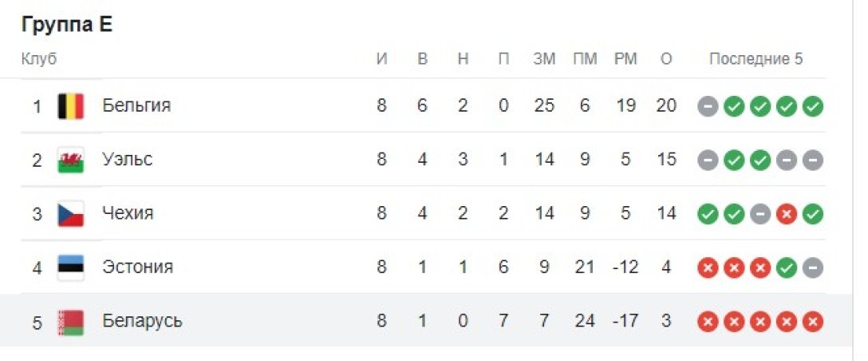The image size is (868, 361).
Task: Open the Эстония team link
Action: pyautogui.click(x=137, y=267)
